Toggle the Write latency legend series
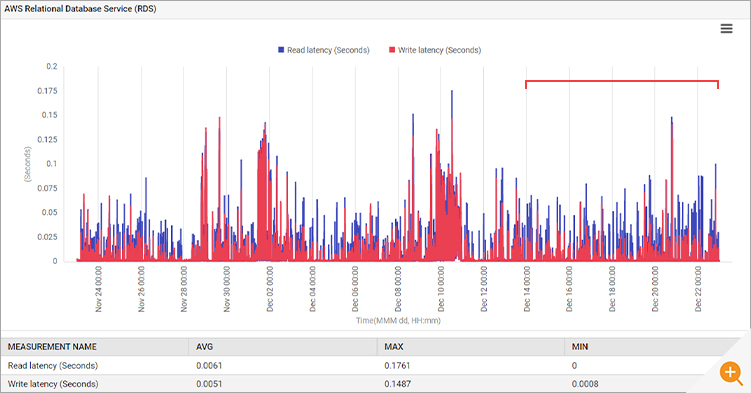Viewport: 751px width, 393px height. [x=435, y=50]
